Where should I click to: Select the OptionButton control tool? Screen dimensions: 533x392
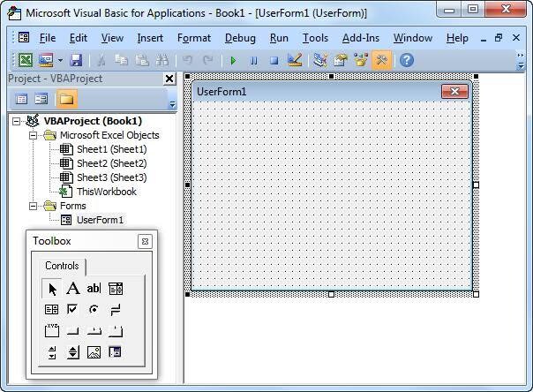coord(94,309)
